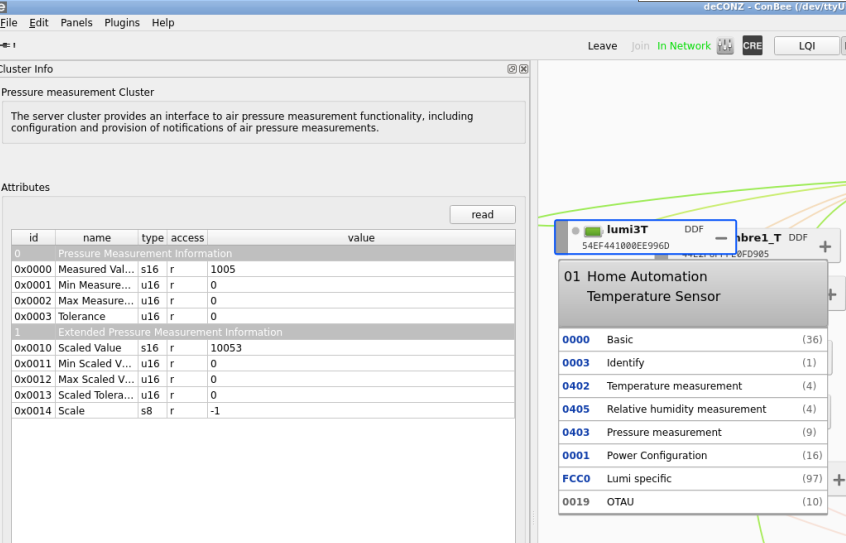This screenshot has height=543, width=846.
Task: Open the Edit menu
Action: [38, 23]
